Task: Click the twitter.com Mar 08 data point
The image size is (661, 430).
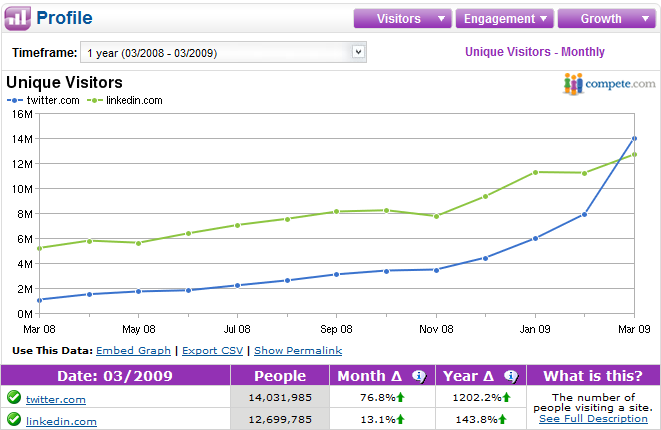Action: (40, 300)
